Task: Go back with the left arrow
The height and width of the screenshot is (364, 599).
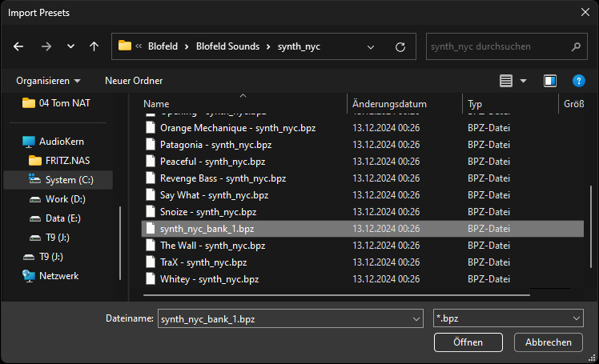Action: [x=18, y=46]
